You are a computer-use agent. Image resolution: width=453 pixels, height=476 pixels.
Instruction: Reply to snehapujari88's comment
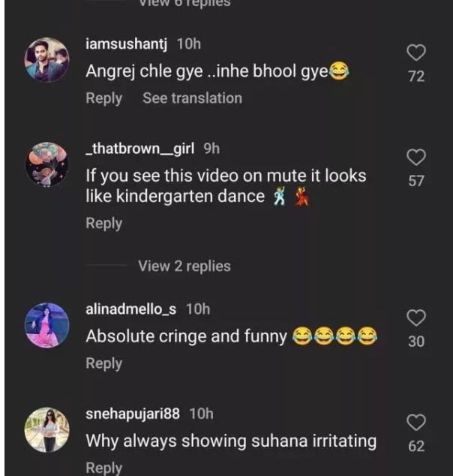click(103, 467)
